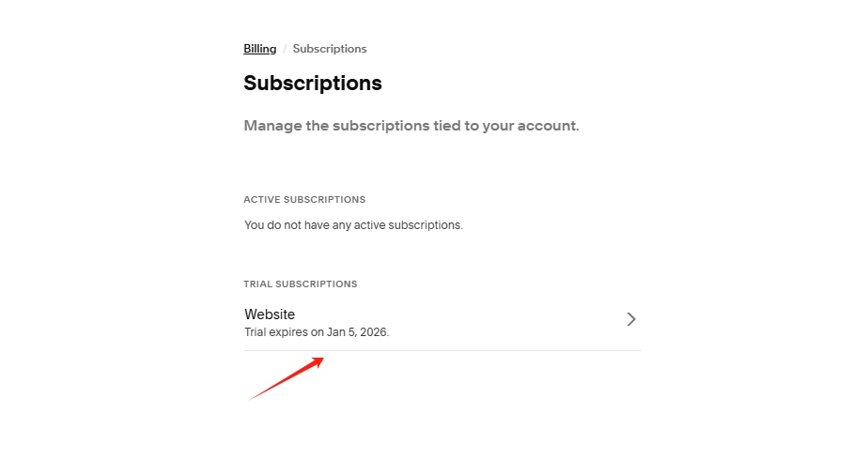Click the Subscriptions breadcrumb item

tap(330, 49)
